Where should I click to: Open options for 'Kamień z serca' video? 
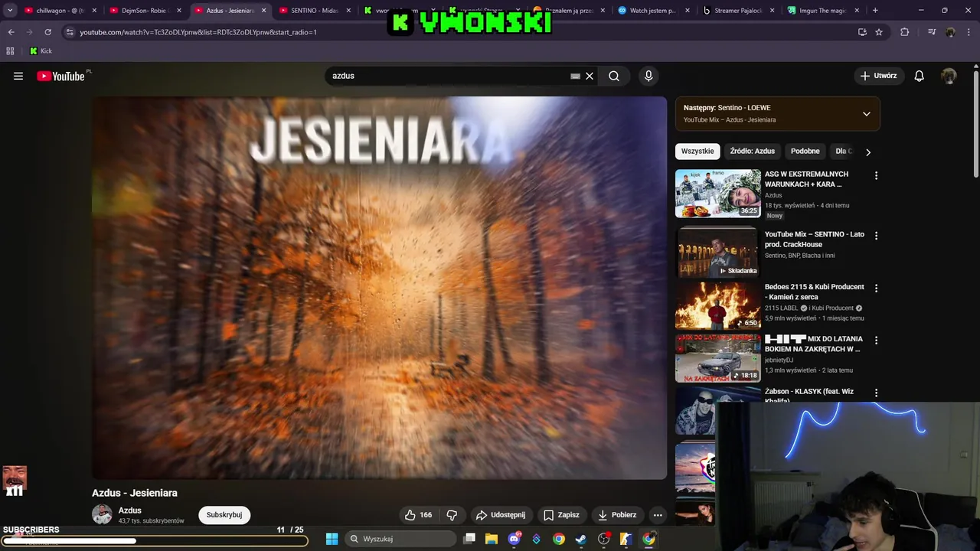coord(876,289)
